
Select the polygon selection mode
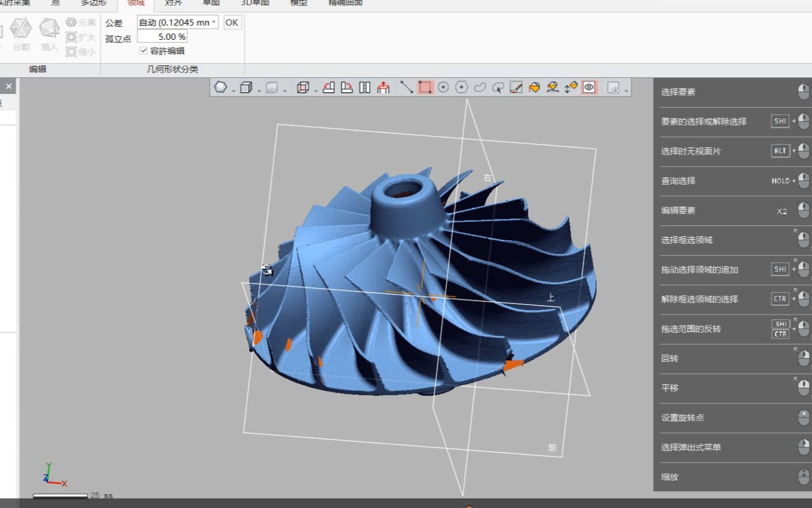[x=461, y=87]
